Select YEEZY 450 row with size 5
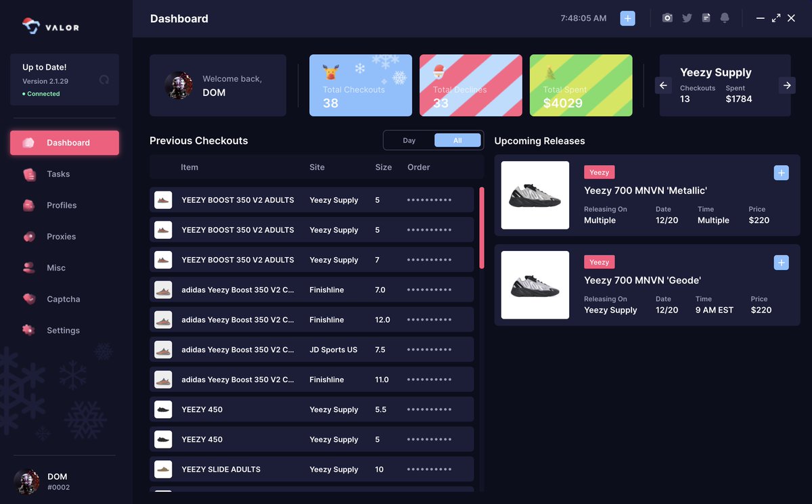 coord(312,439)
